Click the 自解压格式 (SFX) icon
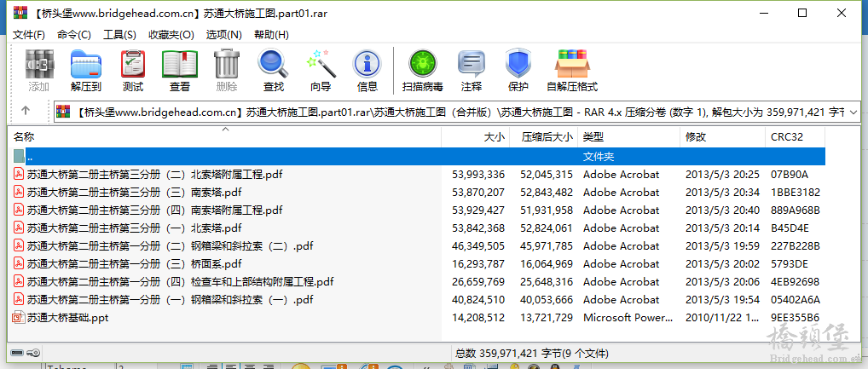868x369 pixels. coord(572,64)
